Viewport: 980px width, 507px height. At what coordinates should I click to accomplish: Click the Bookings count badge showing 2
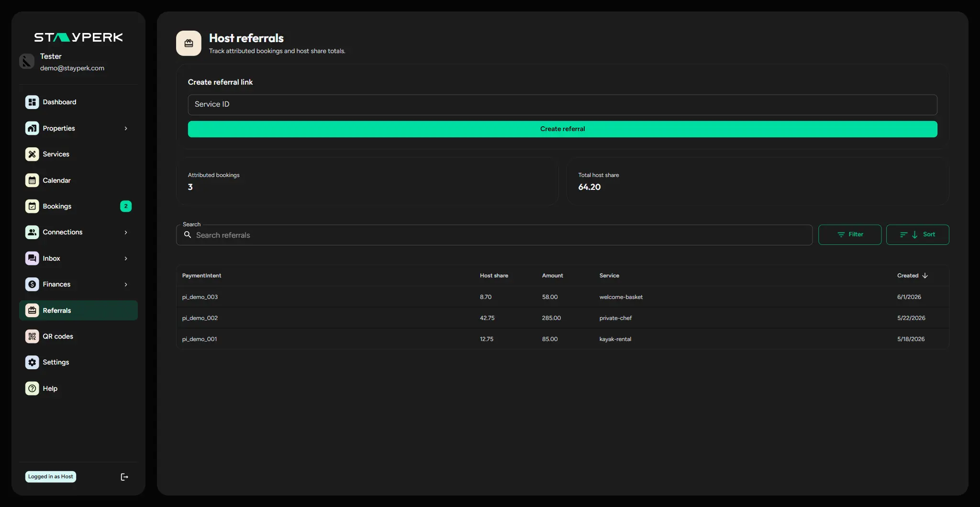[x=126, y=206]
